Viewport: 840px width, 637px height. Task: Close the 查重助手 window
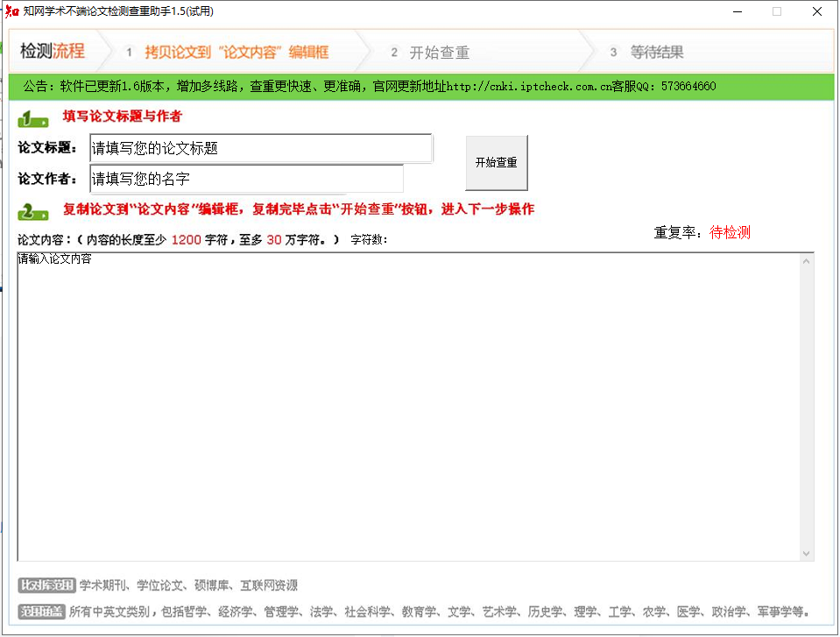point(817,11)
